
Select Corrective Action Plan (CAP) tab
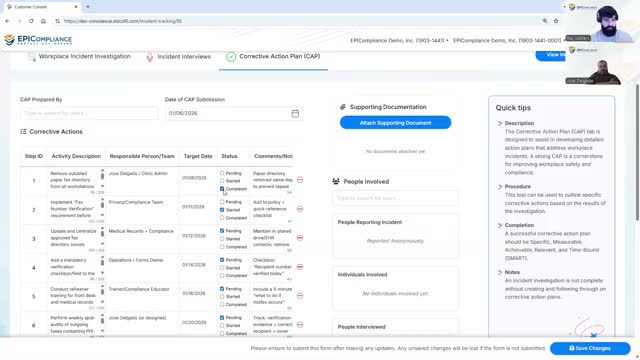[273, 57]
